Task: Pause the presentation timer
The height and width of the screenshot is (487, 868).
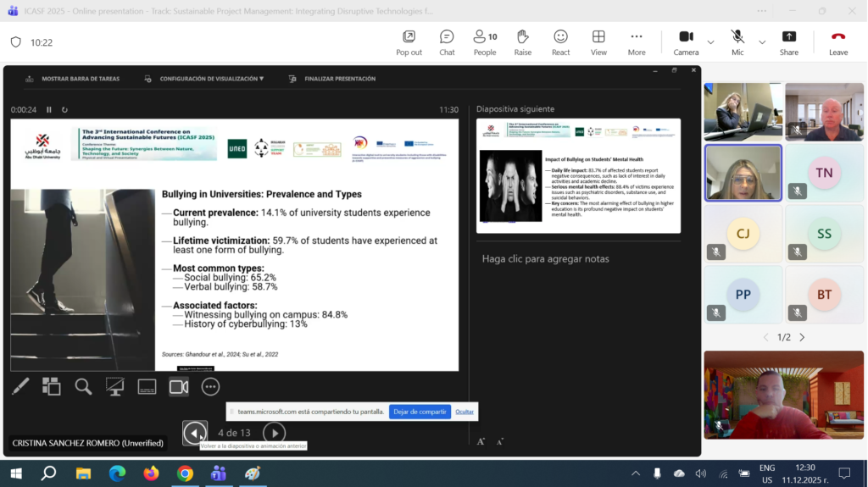Action: click(x=49, y=109)
